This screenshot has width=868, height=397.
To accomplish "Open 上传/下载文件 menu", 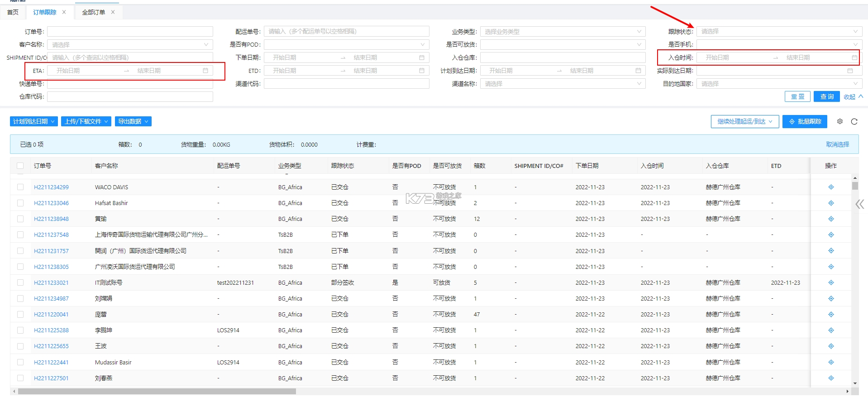I will click(86, 121).
